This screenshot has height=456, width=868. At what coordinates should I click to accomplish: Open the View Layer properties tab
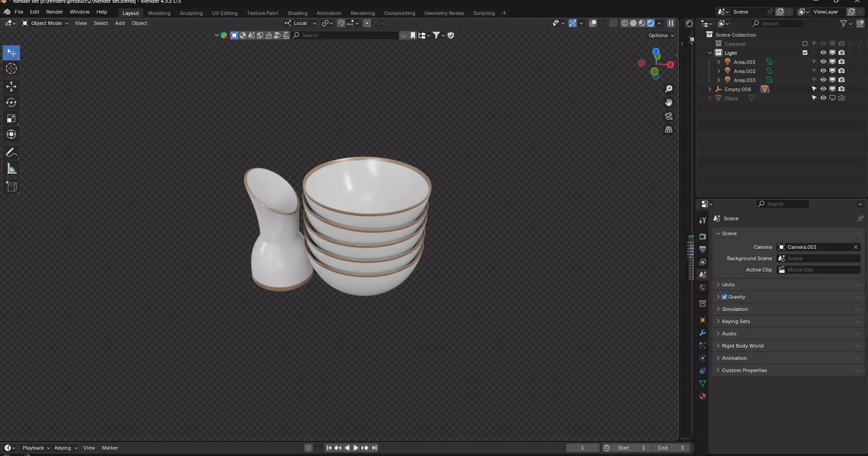703,262
